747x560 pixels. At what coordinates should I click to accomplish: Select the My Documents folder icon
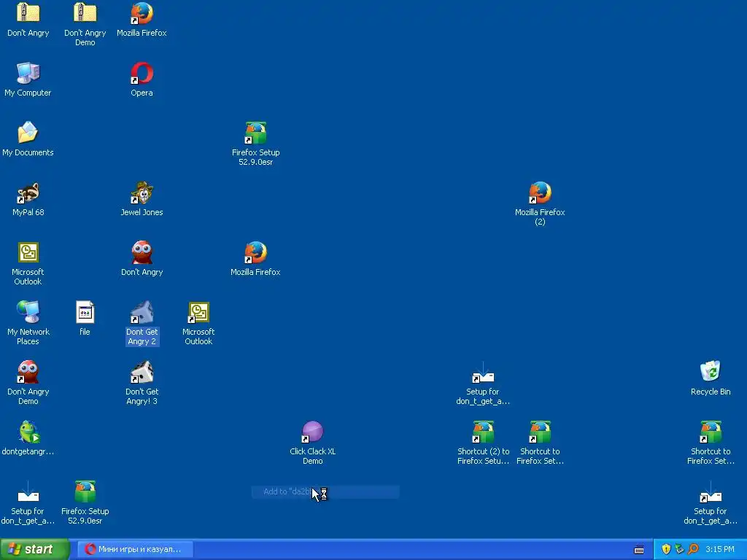[x=28, y=133]
